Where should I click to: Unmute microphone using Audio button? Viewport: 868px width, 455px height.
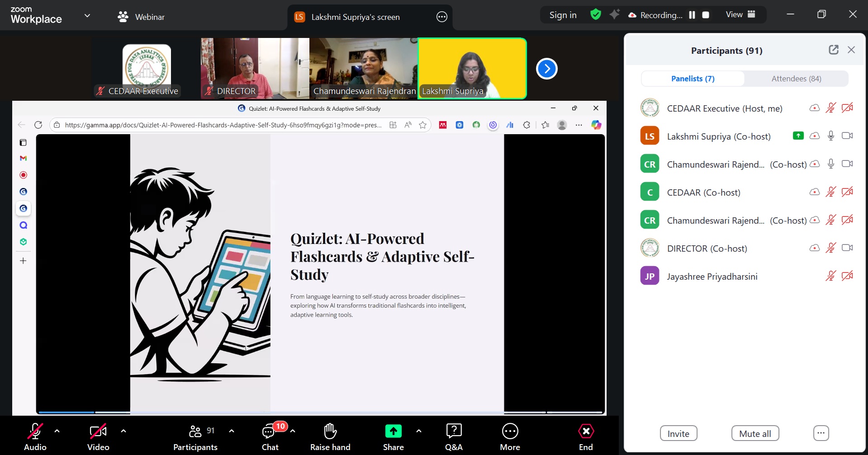[x=35, y=432]
